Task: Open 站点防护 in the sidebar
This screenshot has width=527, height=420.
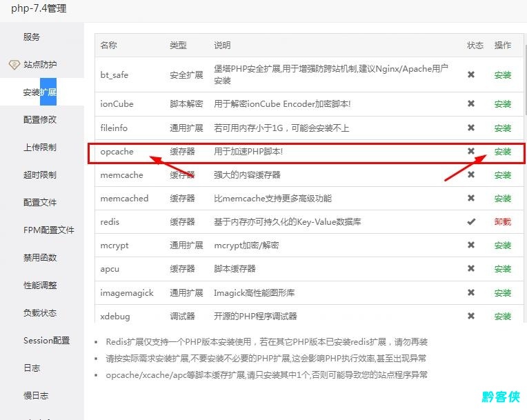Action: tap(40, 64)
